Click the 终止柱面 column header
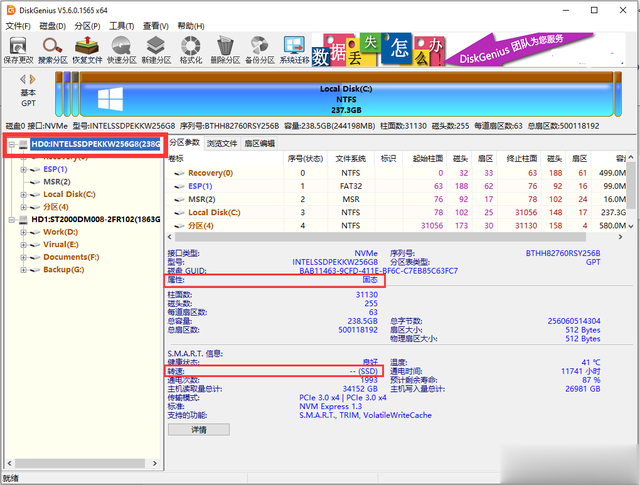 pyautogui.click(x=521, y=158)
